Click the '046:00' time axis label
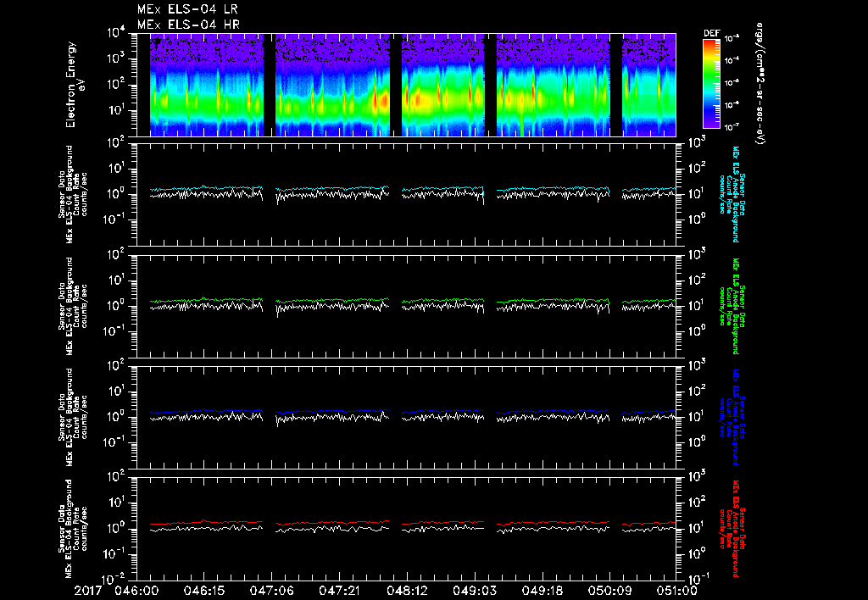The image size is (868, 600). [x=136, y=591]
